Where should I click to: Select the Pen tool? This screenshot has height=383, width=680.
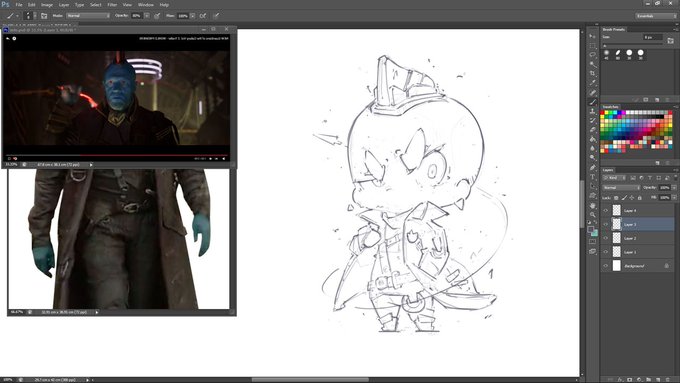[x=592, y=167]
